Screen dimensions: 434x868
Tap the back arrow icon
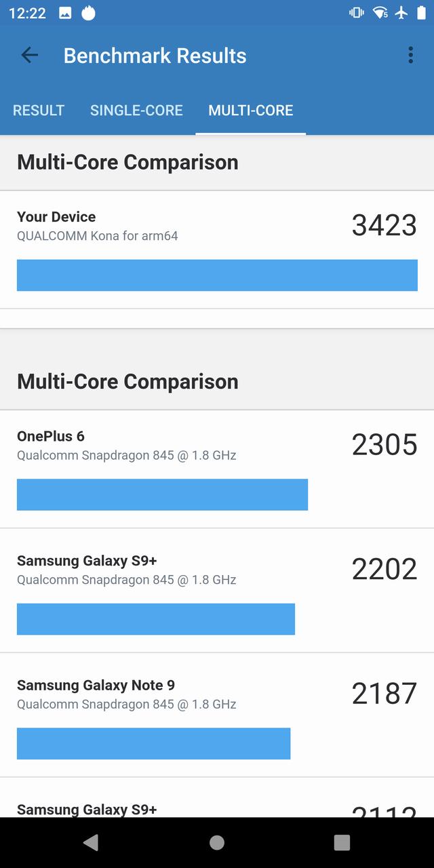pyautogui.click(x=30, y=56)
